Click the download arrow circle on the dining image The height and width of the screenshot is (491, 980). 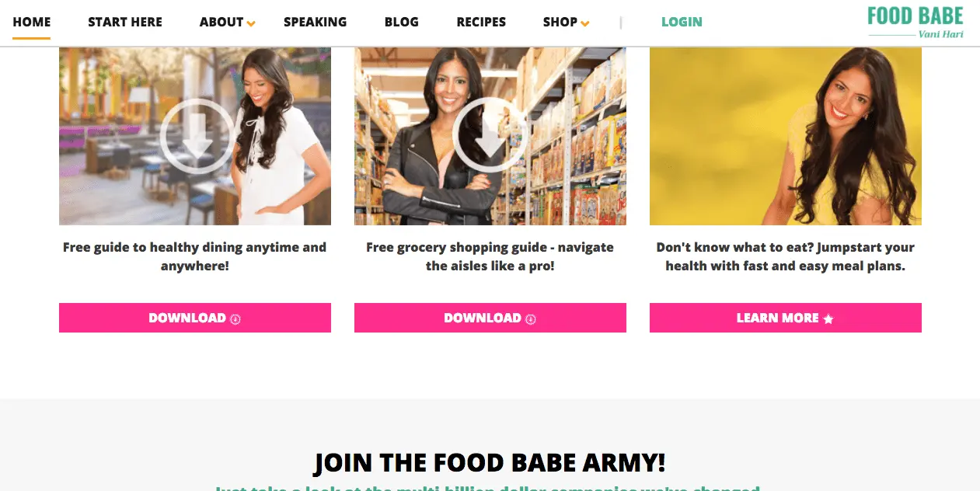click(x=197, y=136)
